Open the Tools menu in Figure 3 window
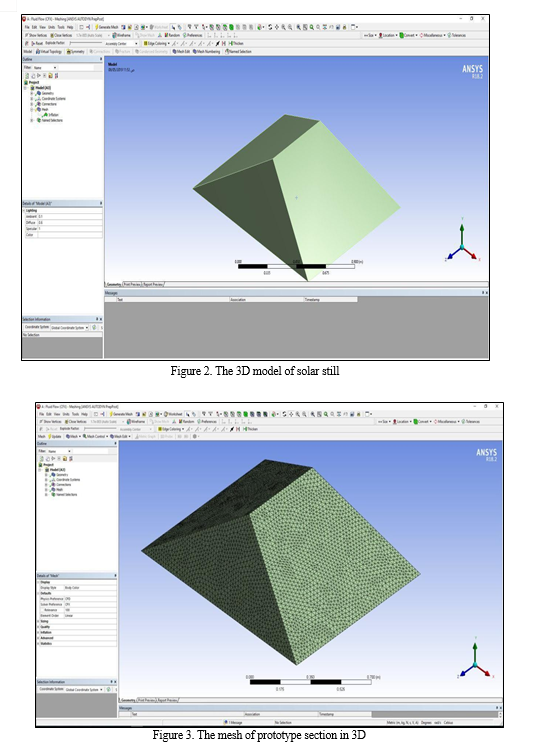The height and width of the screenshot is (748, 535). click(75, 414)
